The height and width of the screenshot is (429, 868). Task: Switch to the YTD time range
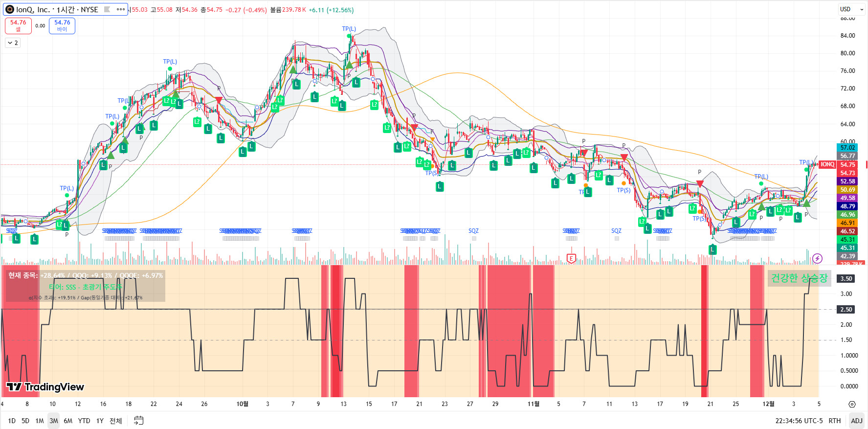click(x=84, y=421)
